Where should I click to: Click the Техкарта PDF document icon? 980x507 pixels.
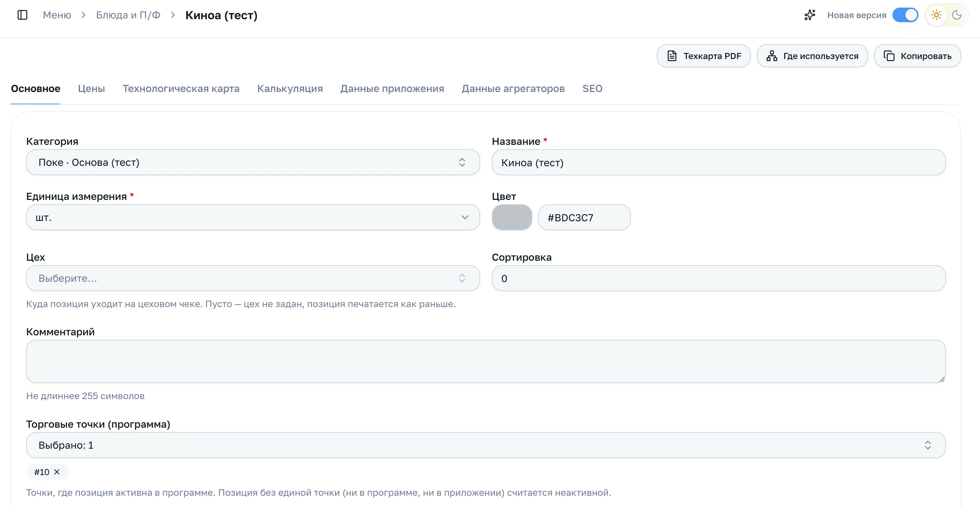(x=672, y=56)
